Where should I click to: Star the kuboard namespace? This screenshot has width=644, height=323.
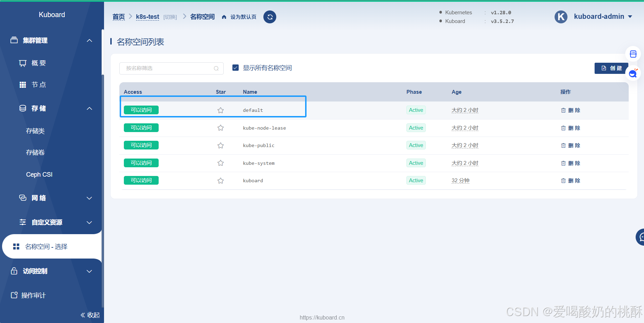[x=221, y=180]
